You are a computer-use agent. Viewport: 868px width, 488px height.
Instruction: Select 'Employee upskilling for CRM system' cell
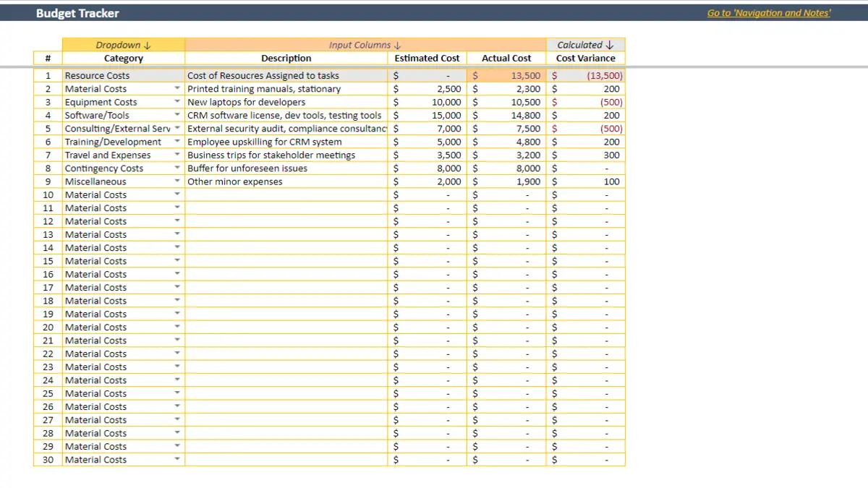(286, 142)
